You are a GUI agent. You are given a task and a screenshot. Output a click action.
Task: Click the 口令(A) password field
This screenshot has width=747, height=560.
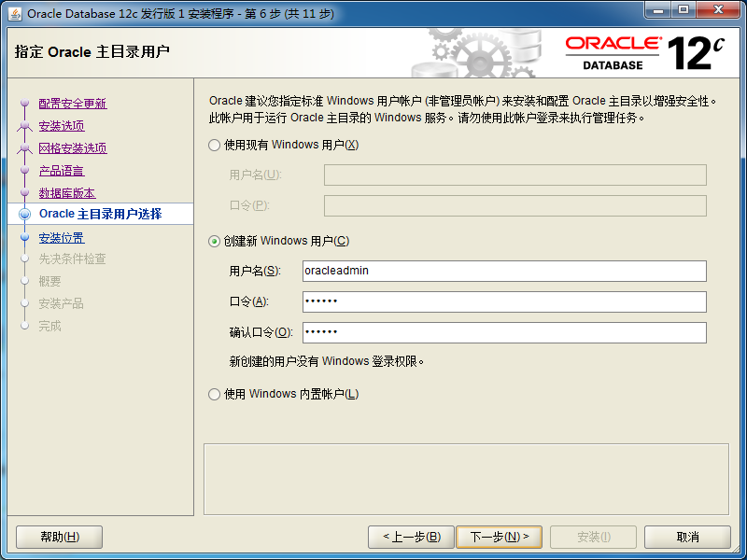coord(504,301)
